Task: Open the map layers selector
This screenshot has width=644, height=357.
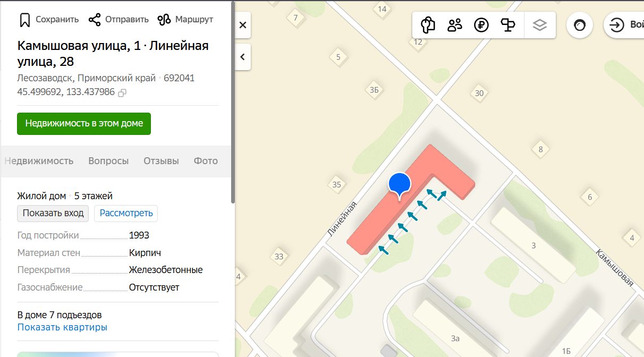Action: pyautogui.click(x=540, y=25)
